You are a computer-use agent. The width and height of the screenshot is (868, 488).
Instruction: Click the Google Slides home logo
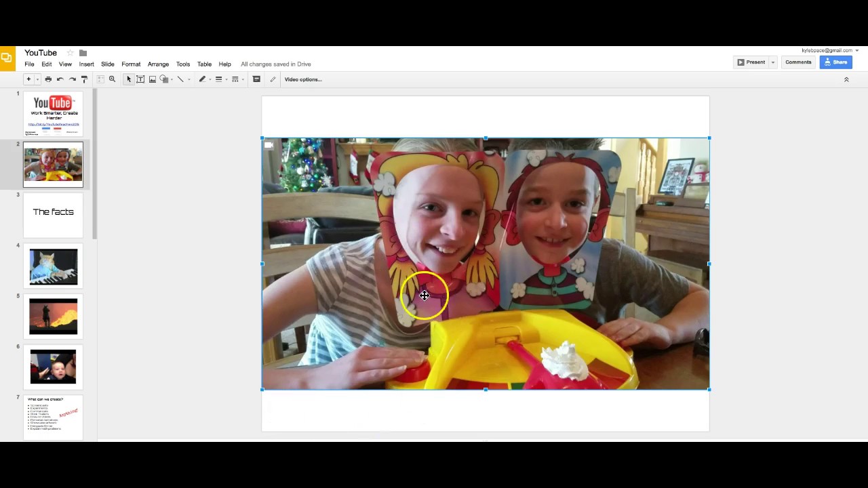click(x=7, y=58)
